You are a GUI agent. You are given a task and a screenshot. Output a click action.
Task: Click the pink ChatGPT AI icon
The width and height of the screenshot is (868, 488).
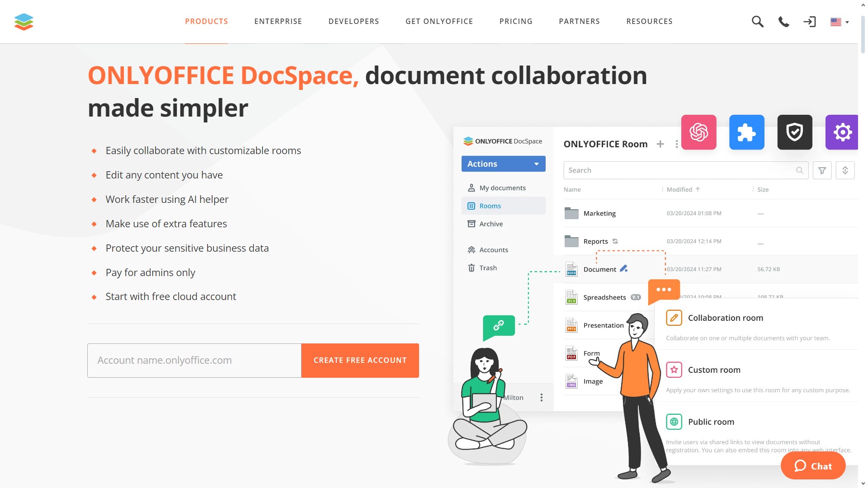(698, 132)
